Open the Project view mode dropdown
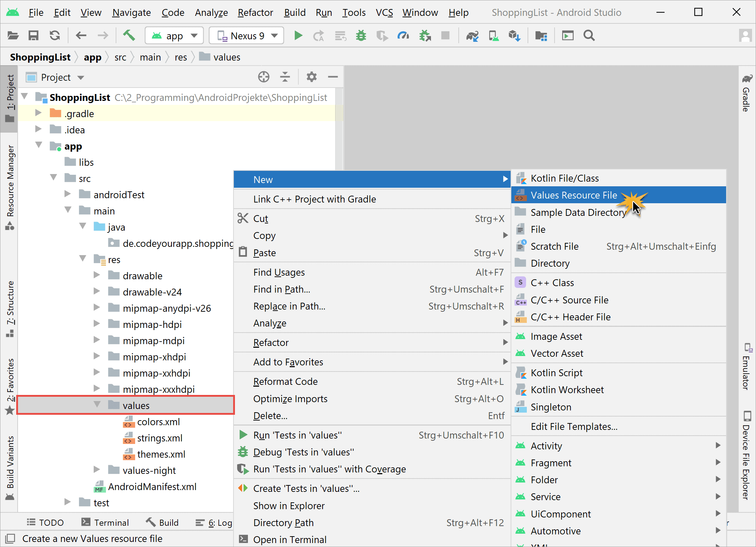 tap(55, 77)
